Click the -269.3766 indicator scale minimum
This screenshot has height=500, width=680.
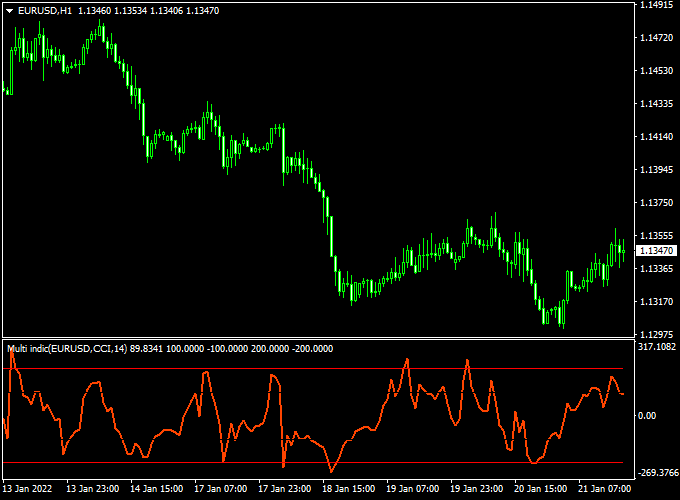coord(658,473)
